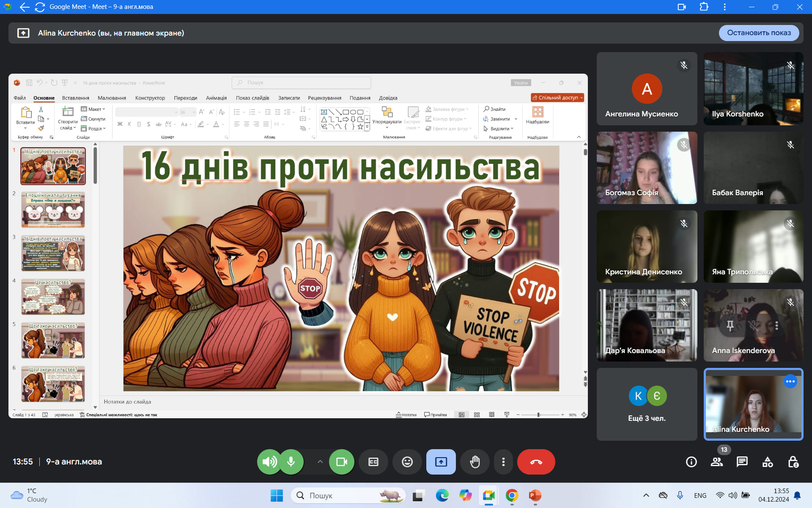
Task: Click Надбудови add-ins icon
Action: (538, 112)
